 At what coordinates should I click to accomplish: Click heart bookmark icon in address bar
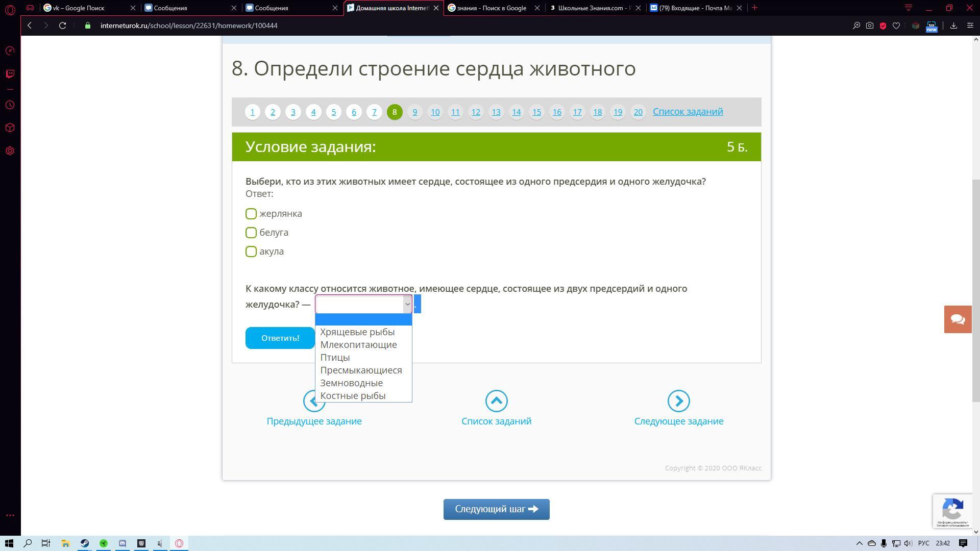(x=896, y=26)
